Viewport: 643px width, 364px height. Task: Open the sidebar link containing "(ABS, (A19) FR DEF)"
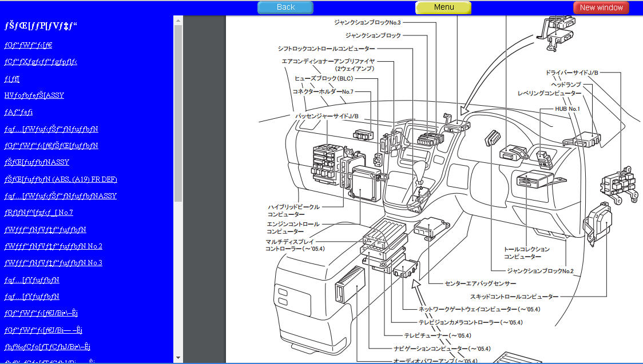pyautogui.click(x=61, y=179)
